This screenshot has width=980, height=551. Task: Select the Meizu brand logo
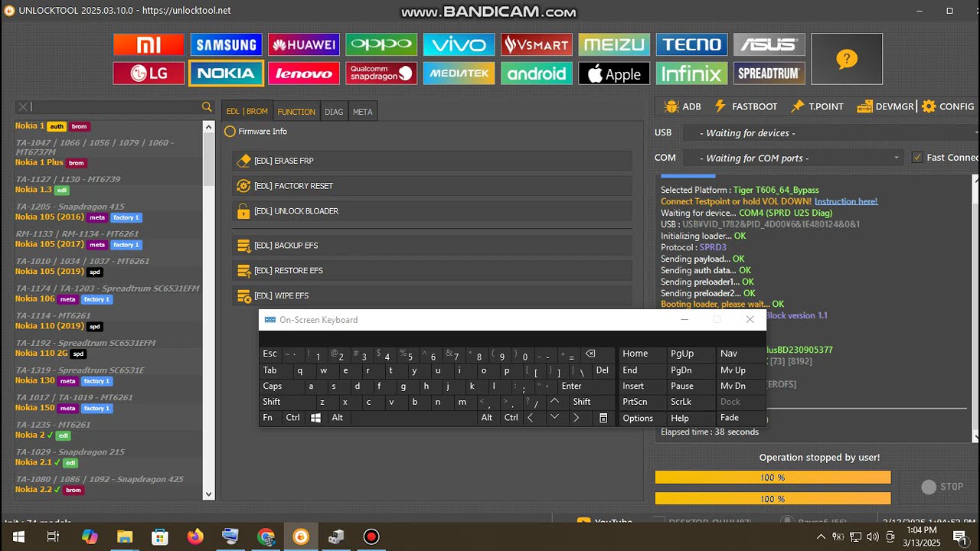(x=614, y=44)
